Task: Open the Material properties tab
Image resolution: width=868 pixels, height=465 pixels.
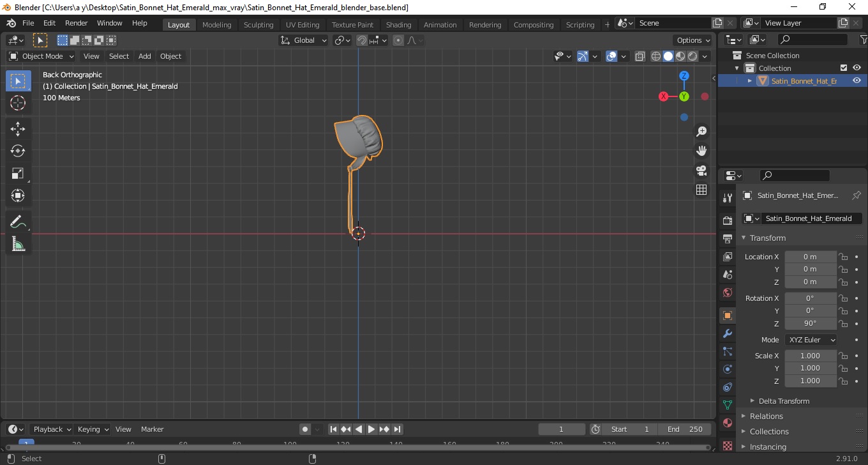Action: point(727,423)
